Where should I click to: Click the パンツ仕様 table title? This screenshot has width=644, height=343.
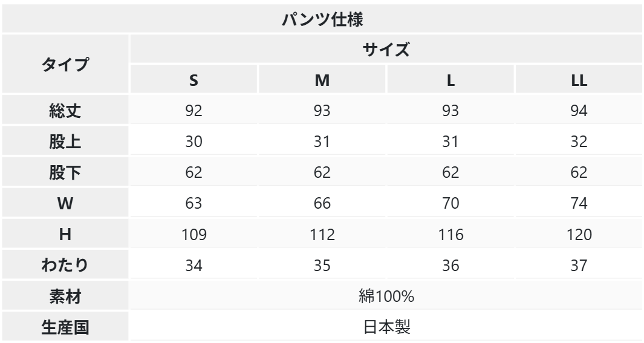tap(322, 19)
